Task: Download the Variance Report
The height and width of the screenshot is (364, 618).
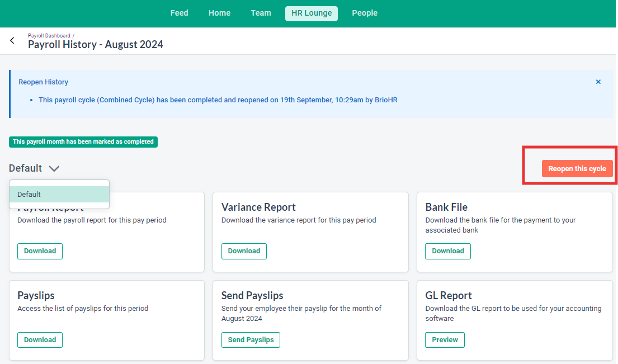Action: pos(244,251)
